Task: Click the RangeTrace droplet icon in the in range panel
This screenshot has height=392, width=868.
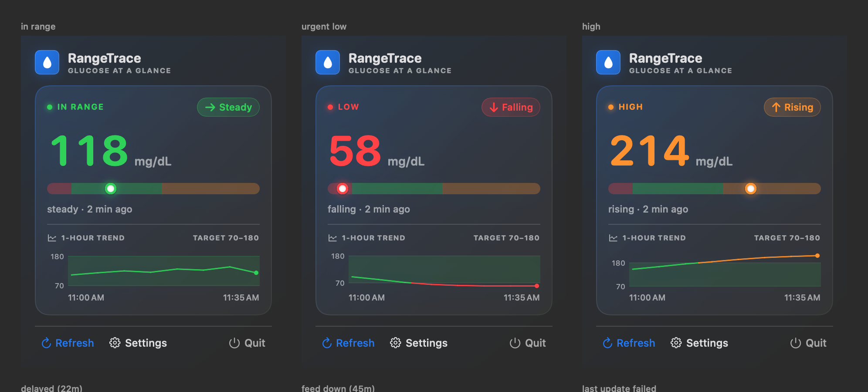Action: [47, 63]
